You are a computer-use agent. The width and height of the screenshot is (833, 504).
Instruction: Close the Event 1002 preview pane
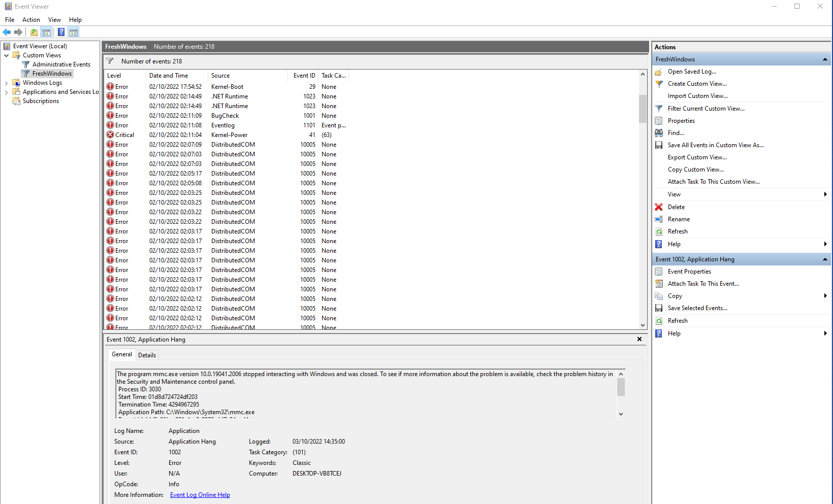tap(639, 339)
